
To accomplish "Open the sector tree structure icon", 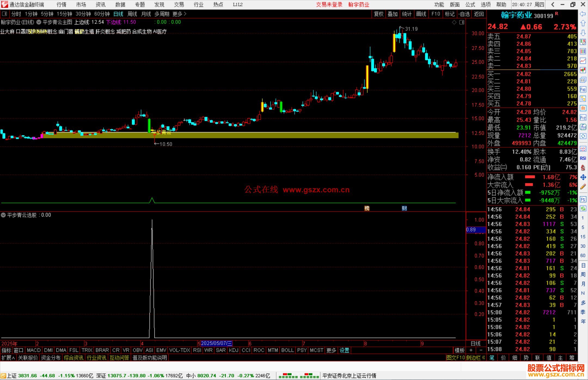I will (x=583, y=99).
